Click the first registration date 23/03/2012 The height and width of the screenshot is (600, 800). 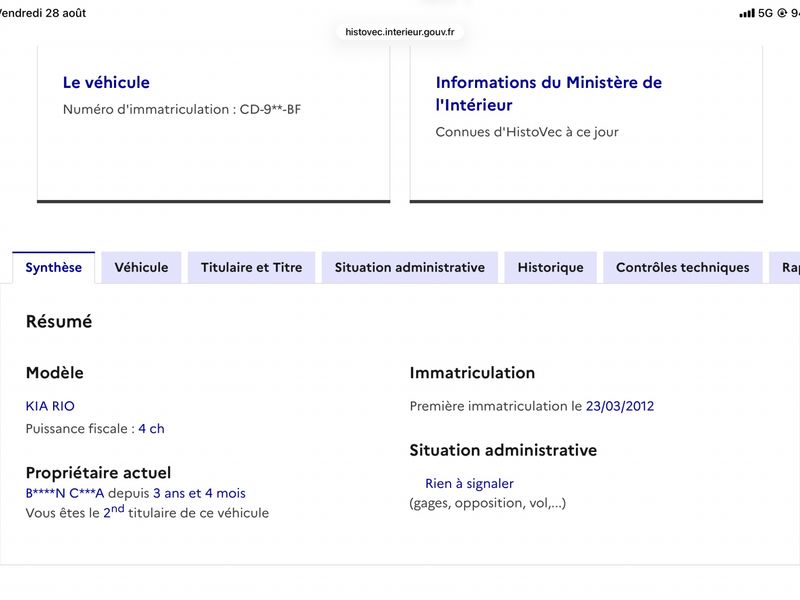[620, 406]
